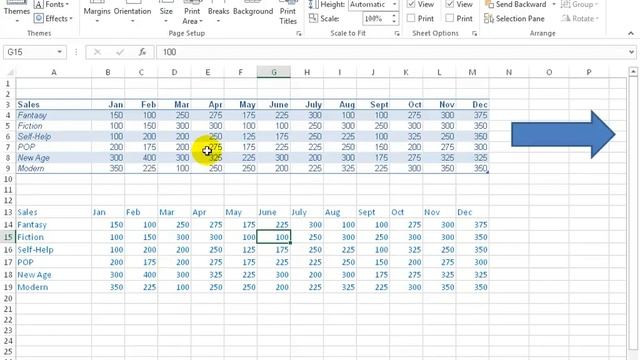Open the Name Box dropdown arrow

pyautogui.click(x=60, y=52)
